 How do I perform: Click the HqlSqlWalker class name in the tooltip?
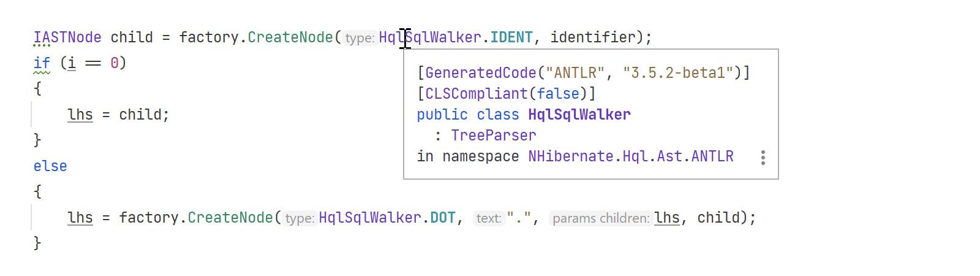(x=579, y=115)
